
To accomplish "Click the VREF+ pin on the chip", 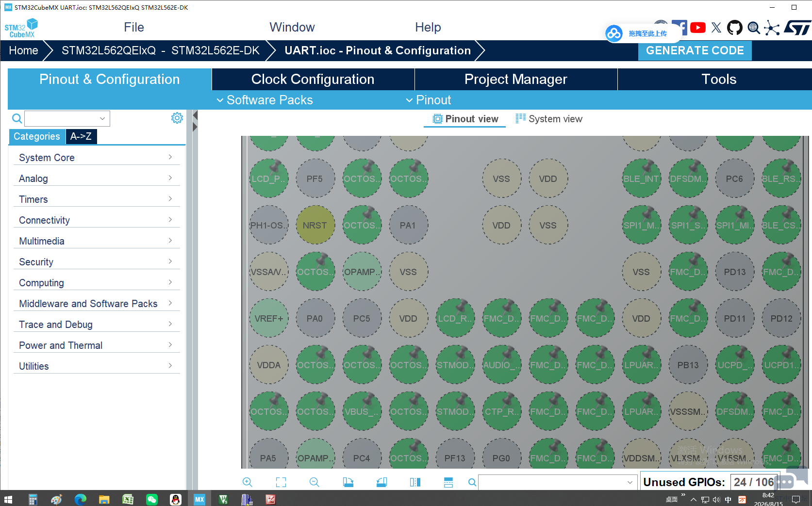I will 268,318.
